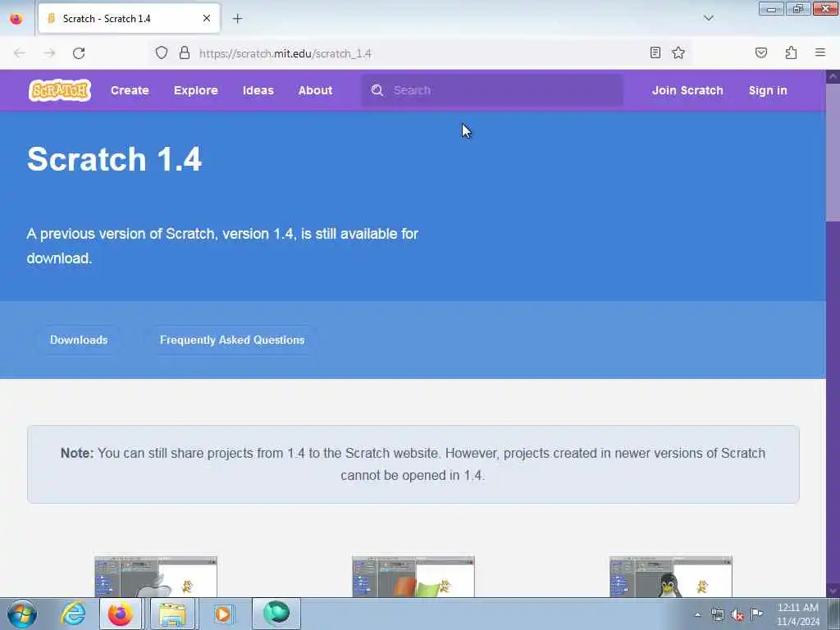Open the Windows Start button
840x630 pixels.
[x=22, y=614]
